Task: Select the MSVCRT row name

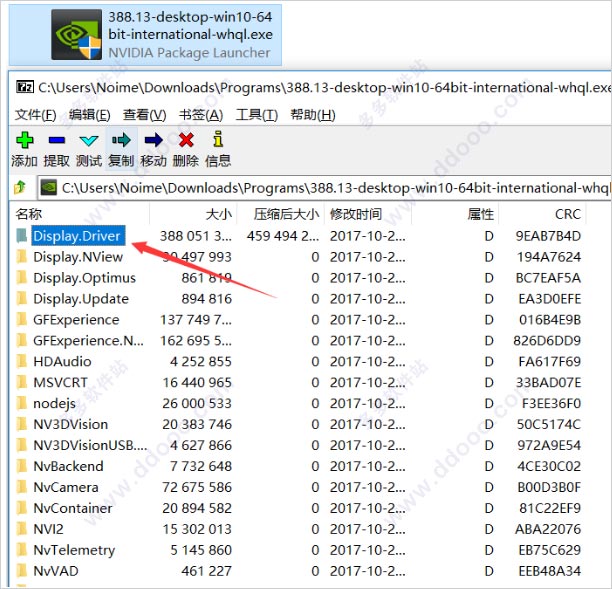Action: (x=60, y=383)
